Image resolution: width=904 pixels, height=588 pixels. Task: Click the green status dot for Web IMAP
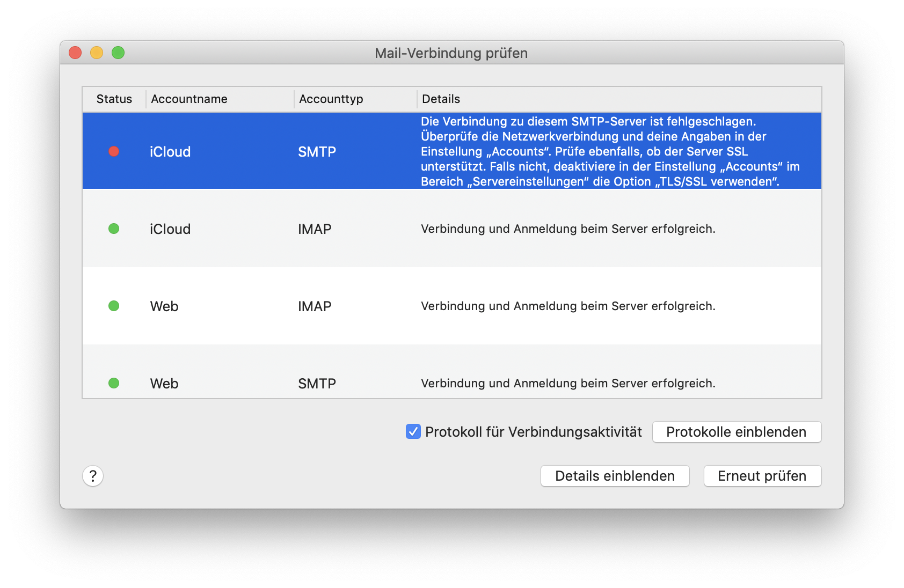114,306
